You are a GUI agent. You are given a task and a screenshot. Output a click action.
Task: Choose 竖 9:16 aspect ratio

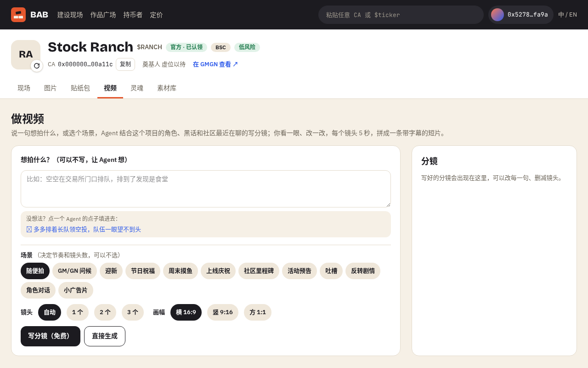pos(223,312)
